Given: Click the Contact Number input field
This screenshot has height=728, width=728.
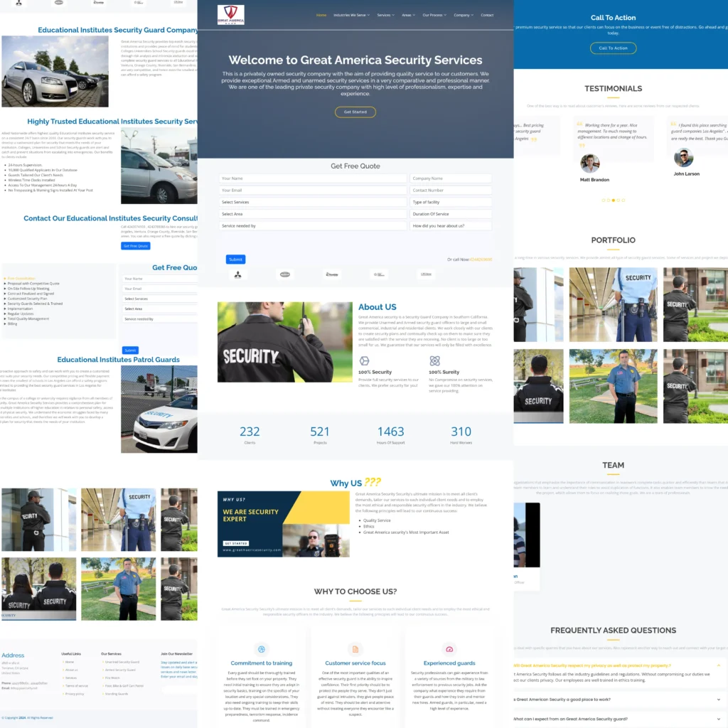Looking at the screenshot, I should (x=450, y=191).
